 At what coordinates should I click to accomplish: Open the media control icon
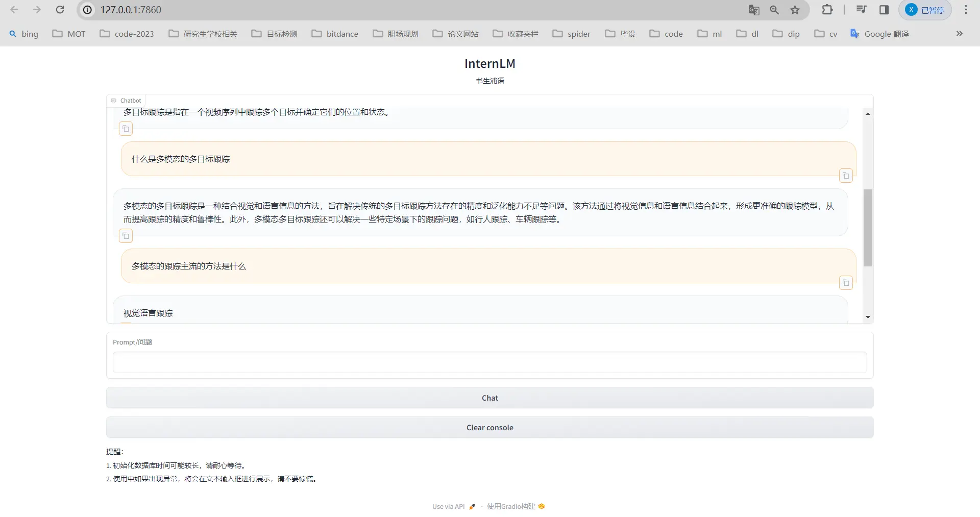[x=861, y=10]
